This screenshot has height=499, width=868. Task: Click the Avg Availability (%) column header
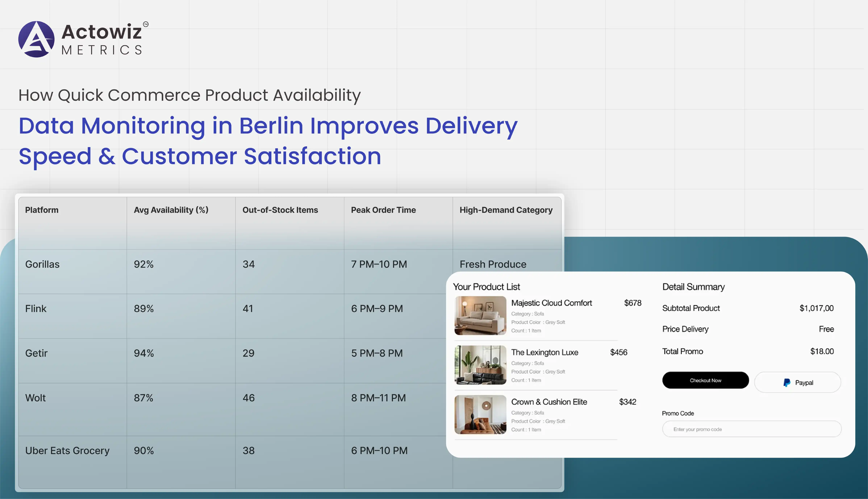tap(171, 210)
